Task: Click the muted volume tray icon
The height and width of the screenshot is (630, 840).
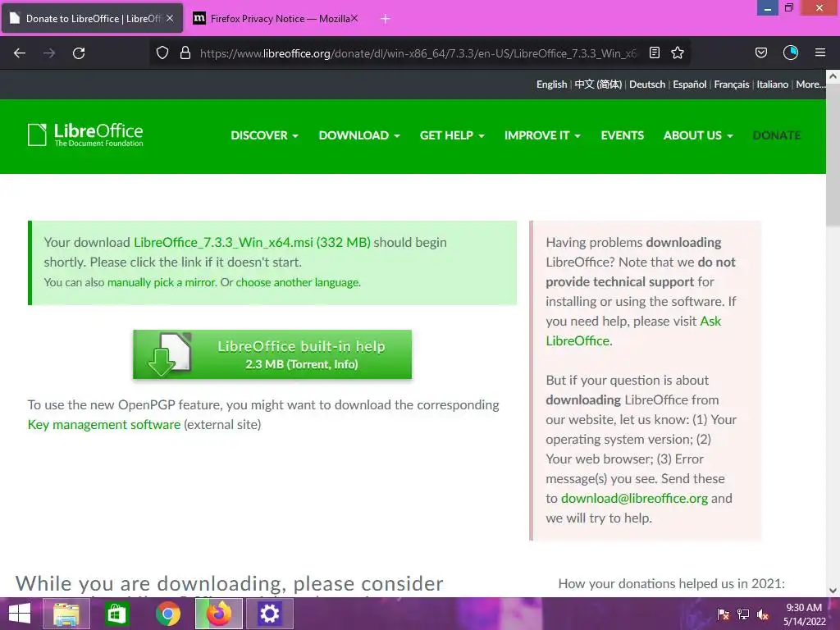Action: [x=763, y=614]
